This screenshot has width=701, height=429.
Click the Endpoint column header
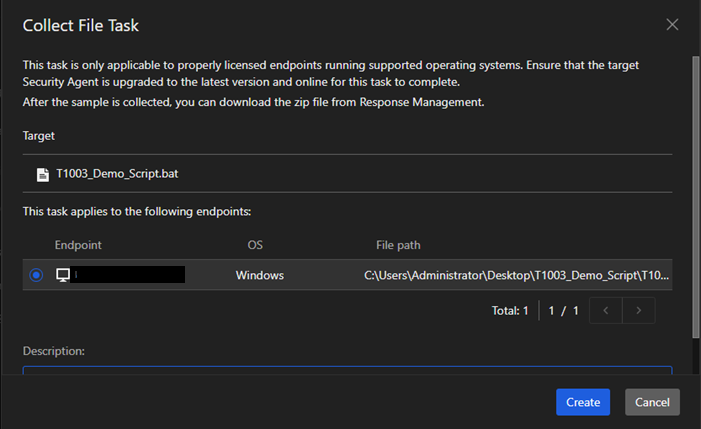78,245
